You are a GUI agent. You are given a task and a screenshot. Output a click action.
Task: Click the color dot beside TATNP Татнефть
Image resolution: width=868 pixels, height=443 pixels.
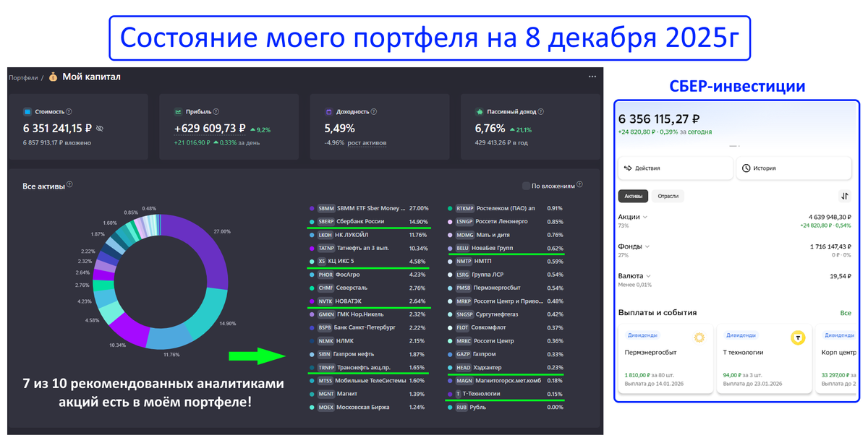(312, 248)
